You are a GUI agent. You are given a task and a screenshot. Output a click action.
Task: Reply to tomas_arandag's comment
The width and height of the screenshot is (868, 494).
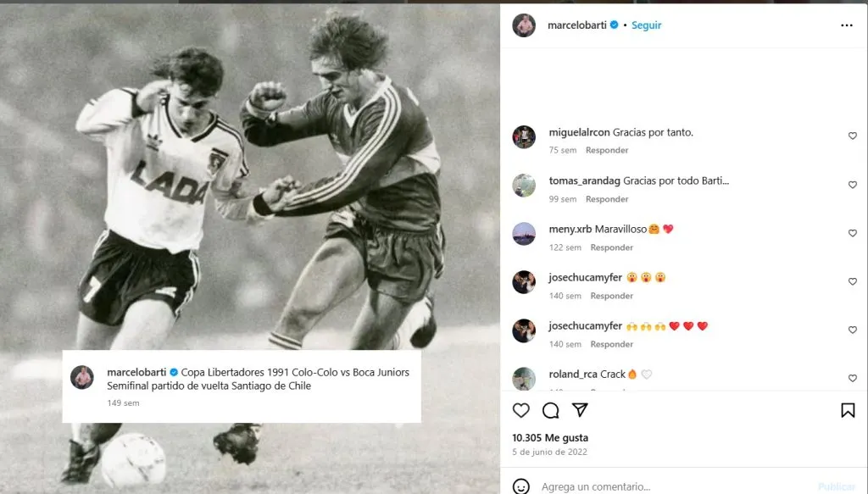(607, 199)
